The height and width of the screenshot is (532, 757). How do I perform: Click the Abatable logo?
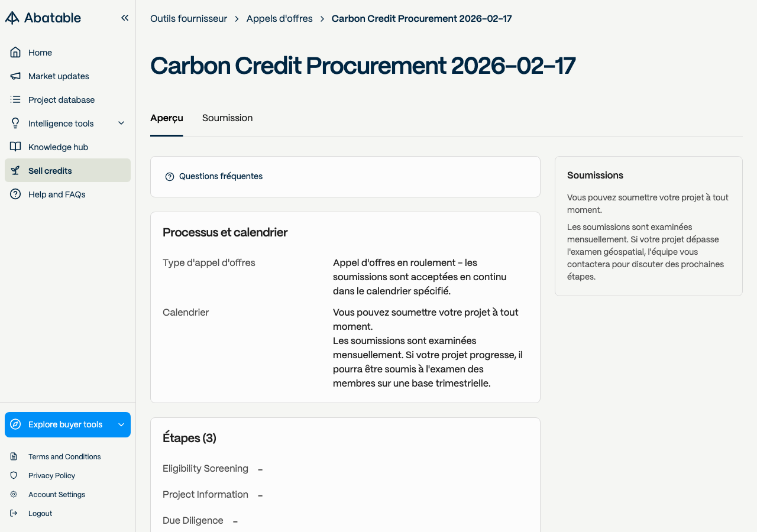pyautogui.click(x=43, y=18)
